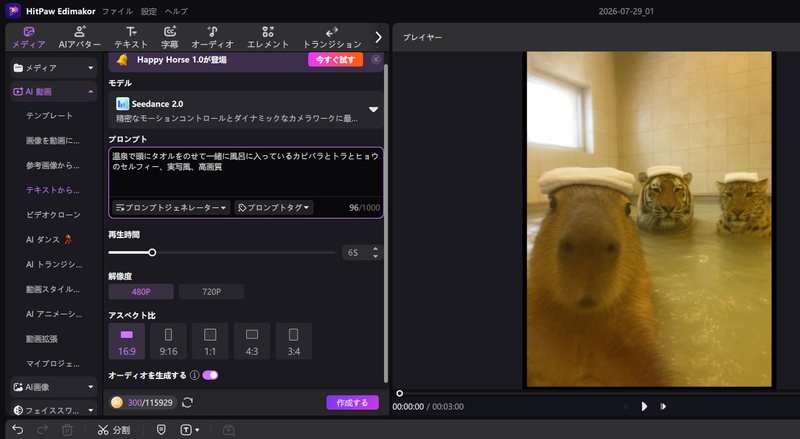This screenshot has width=800, height=439.
Task: Select ビデオクローン in the sidebar
Action: coord(53,215)
